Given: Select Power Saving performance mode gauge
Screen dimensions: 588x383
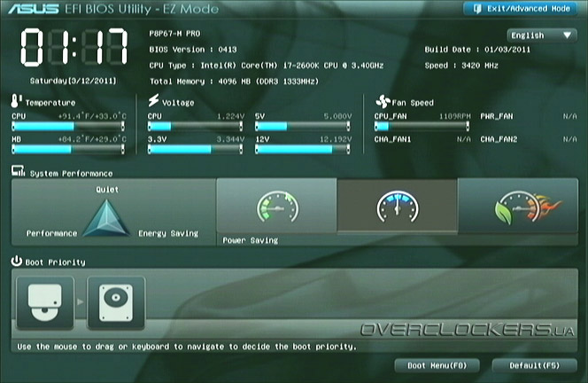Looking at the screenshot, I should pos(277,207).
